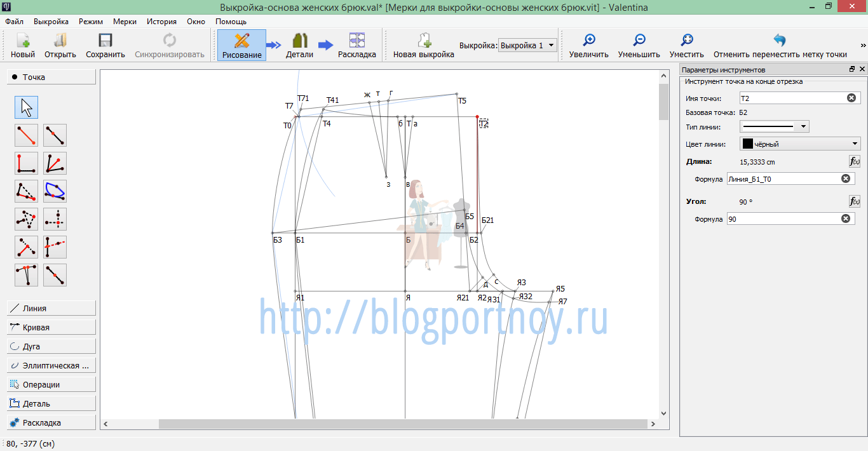Click the scroll down arrow of canvas

[x=664, y=414]
